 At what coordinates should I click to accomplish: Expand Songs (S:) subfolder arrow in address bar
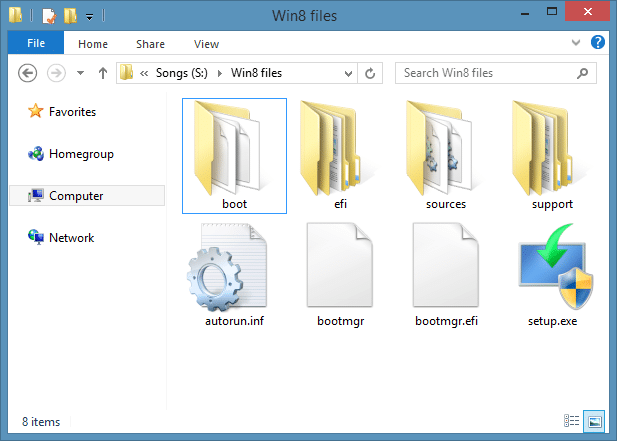(220, 73)
